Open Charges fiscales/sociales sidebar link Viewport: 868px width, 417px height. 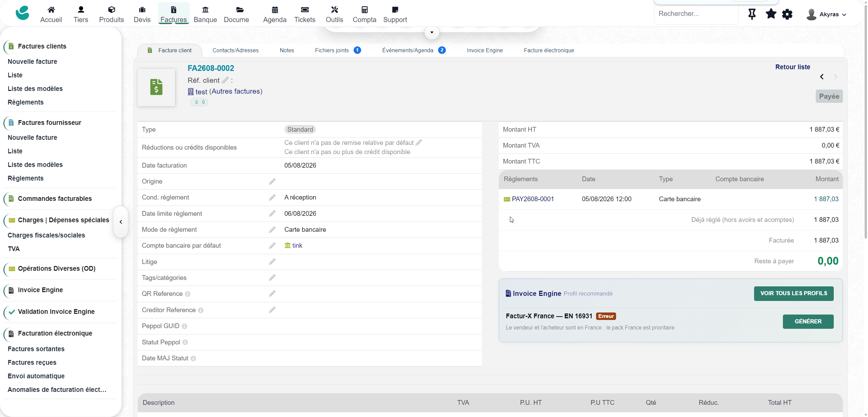point(46,235)
